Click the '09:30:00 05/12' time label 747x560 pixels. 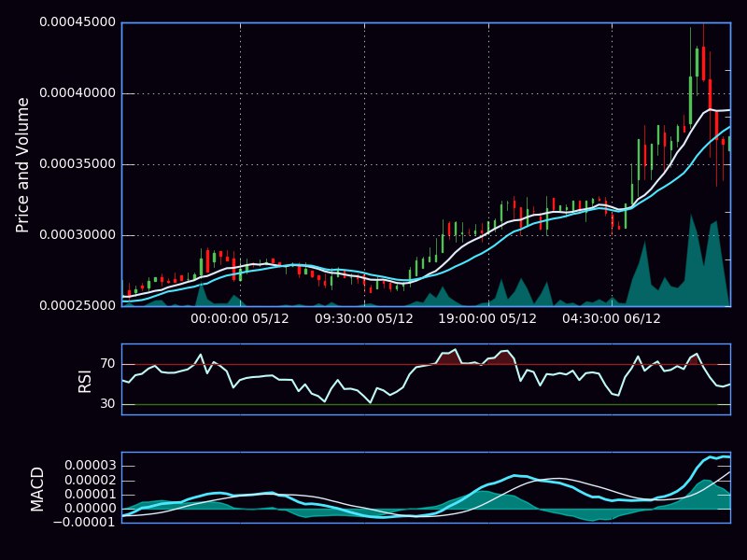click(x=364, y=318)
